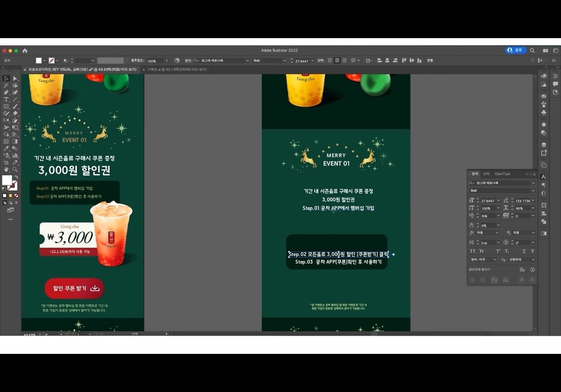Toggle Superscript in Character panel

click(498, 251)
